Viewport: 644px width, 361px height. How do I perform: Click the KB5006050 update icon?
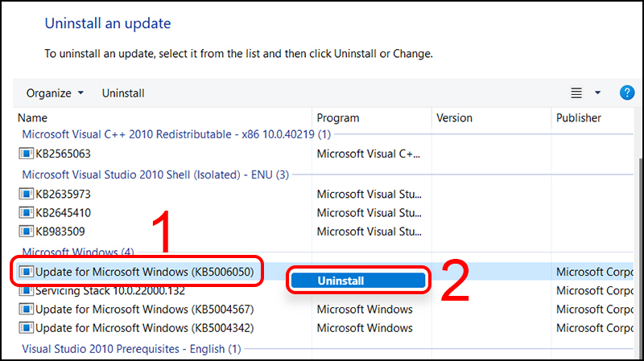27,272
